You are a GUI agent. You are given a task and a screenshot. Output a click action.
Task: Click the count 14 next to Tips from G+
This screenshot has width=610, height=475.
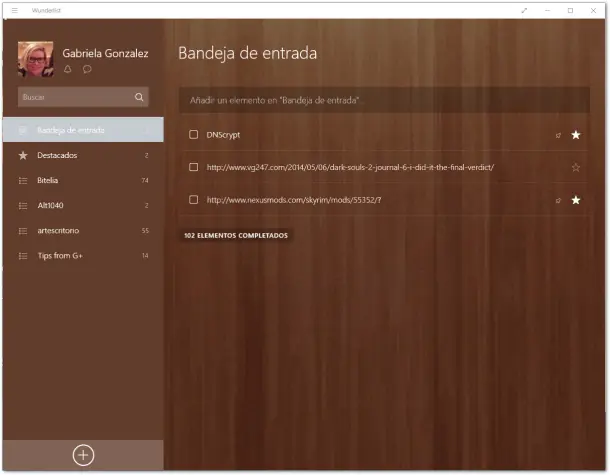click(x=145, y=256)
